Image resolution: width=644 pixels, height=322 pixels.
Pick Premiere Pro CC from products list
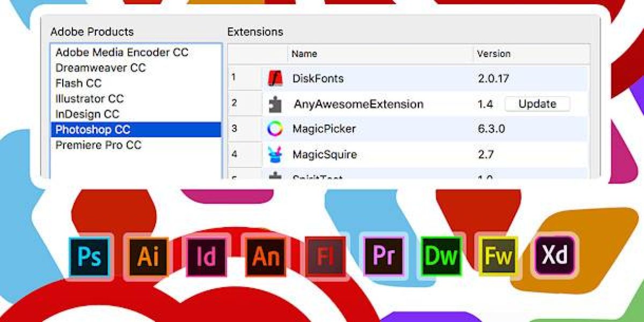(99, 145)
